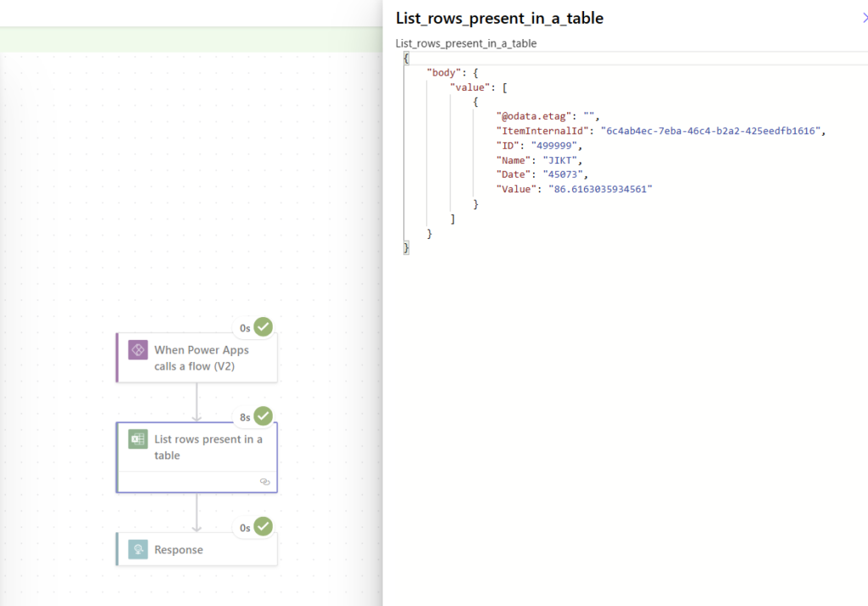Screen dimensions: 868x606
Task: Click the small List_rows_present_in_a_table label above JSON
Action: tap(466, 43)
